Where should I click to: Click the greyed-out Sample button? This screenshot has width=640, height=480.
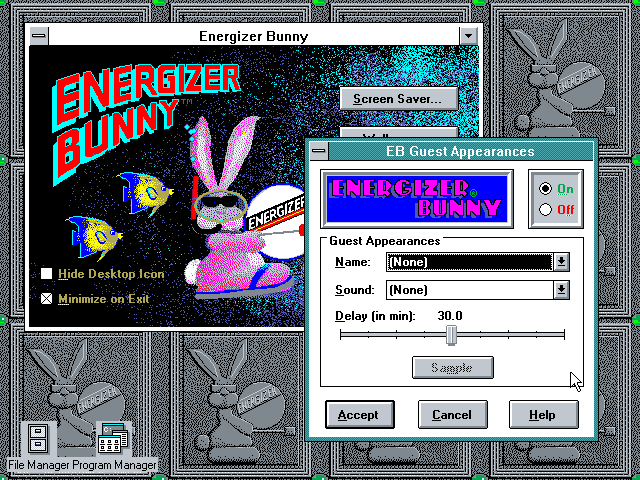pos(453,368)
